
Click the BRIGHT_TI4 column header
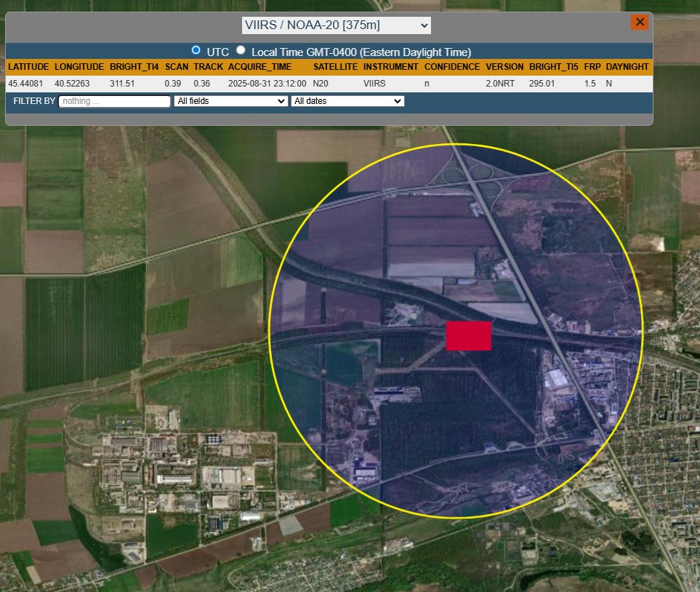pyautogui.click(x=135, y=66)
